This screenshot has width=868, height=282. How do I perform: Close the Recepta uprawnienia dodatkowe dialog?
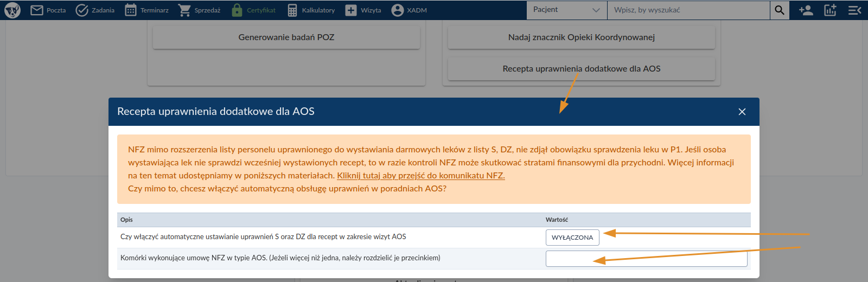[x=742, y=112]
